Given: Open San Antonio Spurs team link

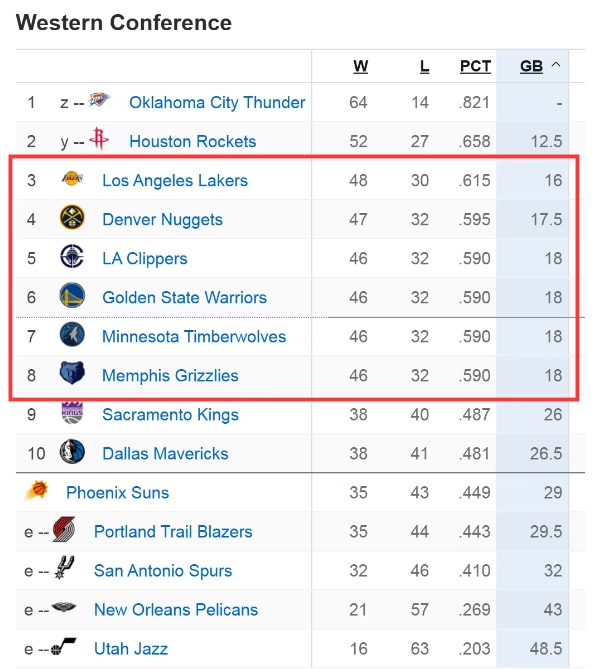Looking at the screenshot, I should click(163, 571).
